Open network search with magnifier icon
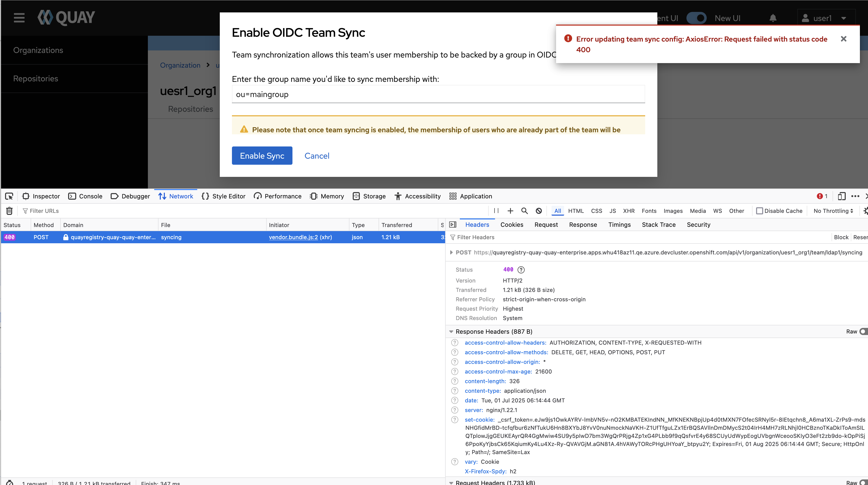868x485 pixels. click(524, 211)
